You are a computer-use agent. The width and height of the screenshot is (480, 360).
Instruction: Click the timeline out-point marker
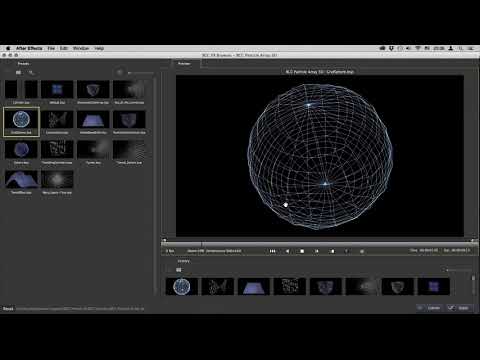[x=473, y=240]
